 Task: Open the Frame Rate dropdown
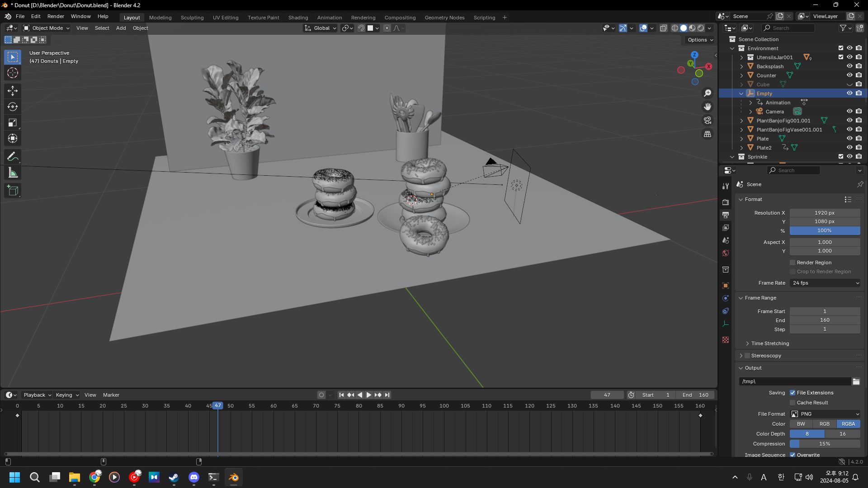(x=825, y=283)
